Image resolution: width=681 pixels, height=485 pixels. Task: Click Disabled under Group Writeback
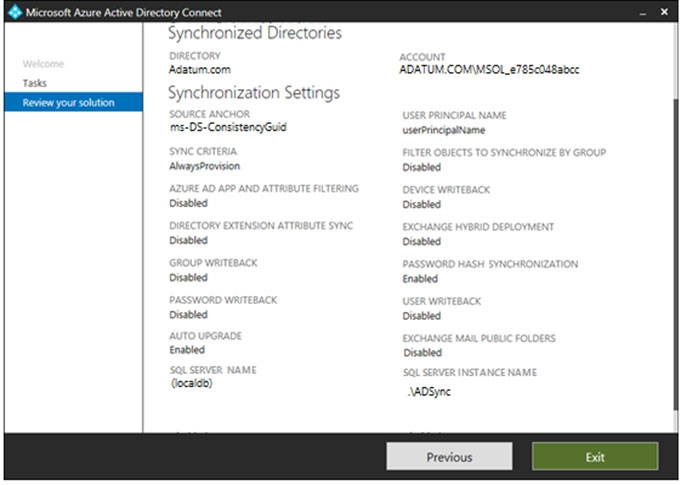(188, 277)
